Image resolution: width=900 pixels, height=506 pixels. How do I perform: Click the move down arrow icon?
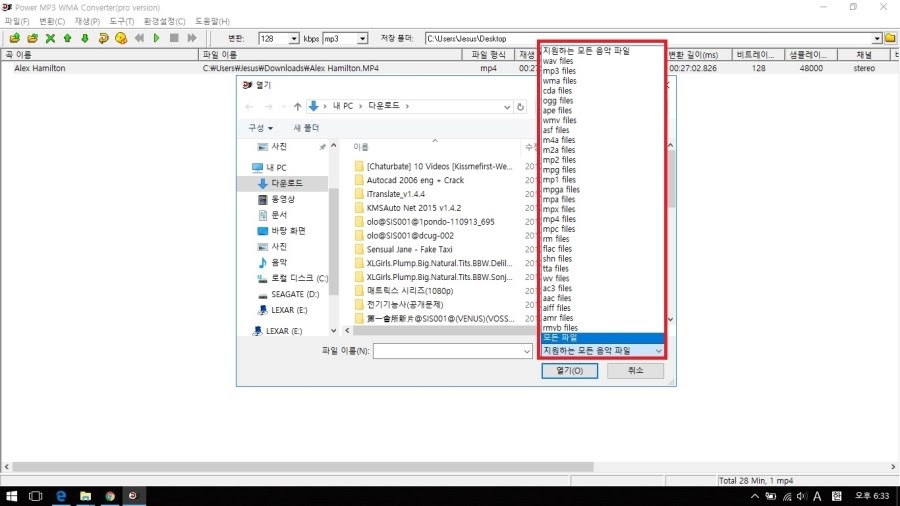point(85,38)
